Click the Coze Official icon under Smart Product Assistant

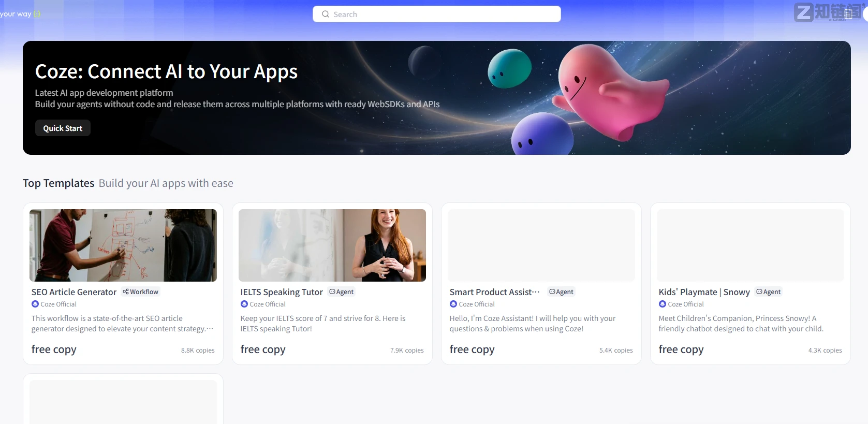pos(453,304)
